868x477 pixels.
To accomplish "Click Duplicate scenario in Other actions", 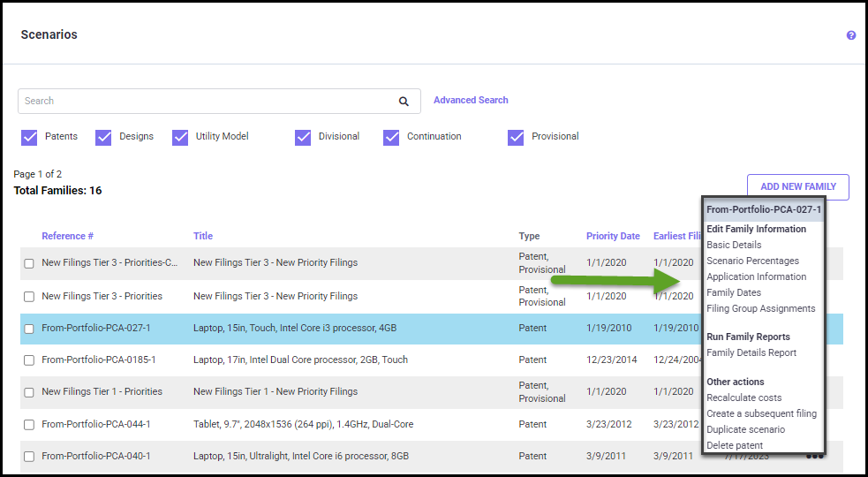I will (x=746, y=429).
